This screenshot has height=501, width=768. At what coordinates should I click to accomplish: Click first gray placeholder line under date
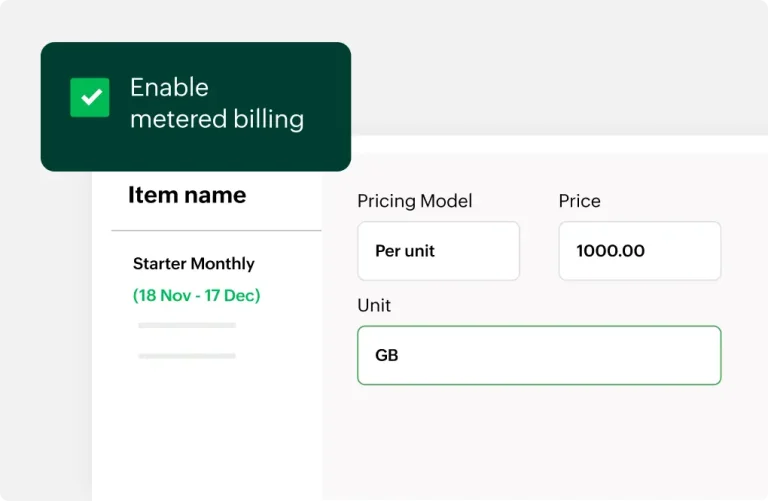pos(187,325)
